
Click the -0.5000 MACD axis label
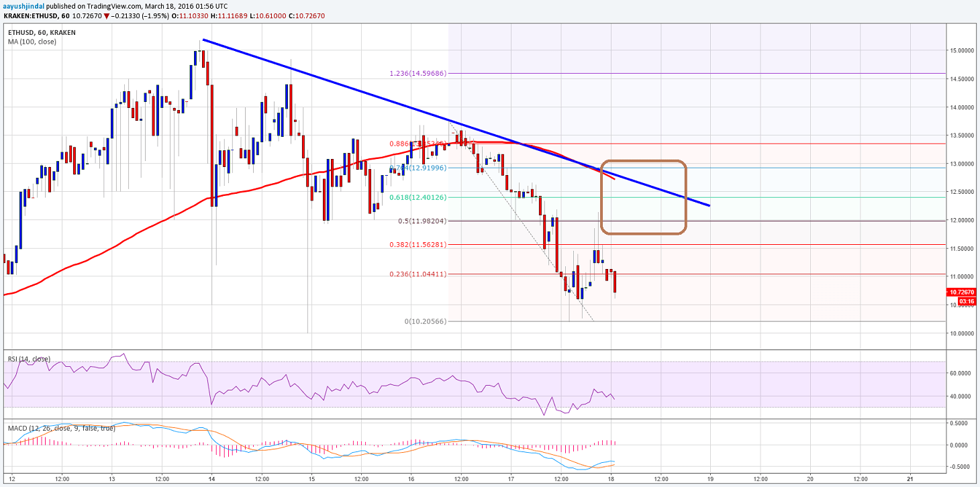pyautogui.click(x=961, y=466)
